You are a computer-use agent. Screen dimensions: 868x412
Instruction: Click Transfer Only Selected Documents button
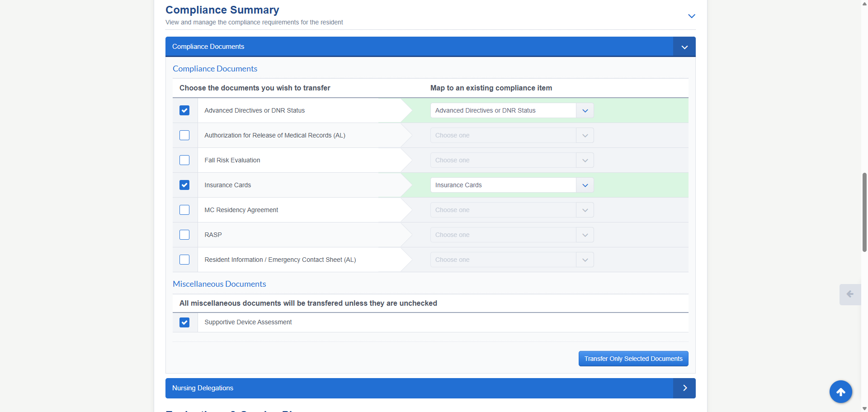[x=633, y=359]
